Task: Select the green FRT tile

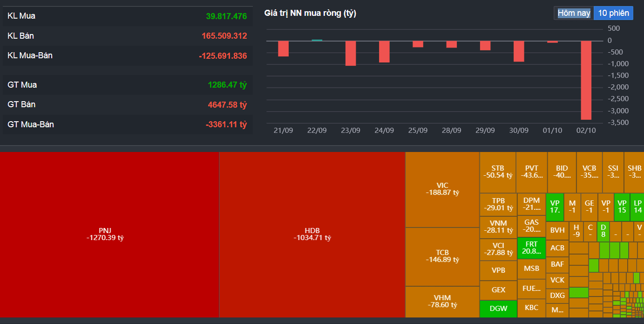Action: [x=531, y=248]
